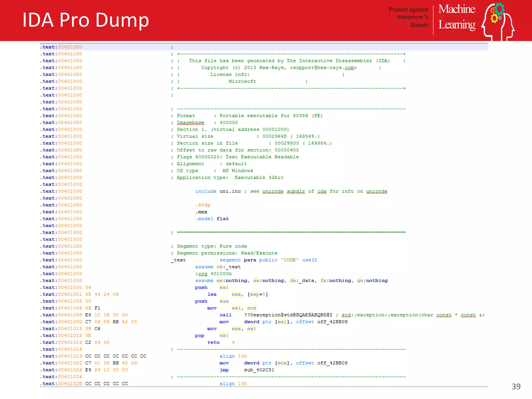The width and height of the screenshot is (532, 399).
Task: Click the include uni.inc directive
Action: pyautogui.click(x=218, y=191)
